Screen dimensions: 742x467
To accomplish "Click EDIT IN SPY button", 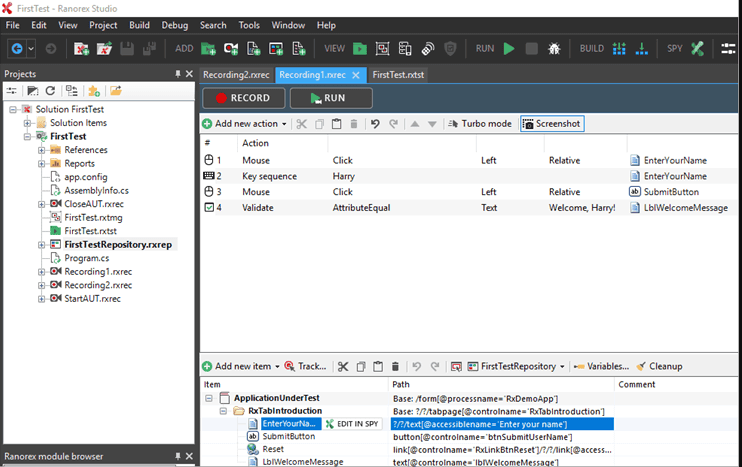I will coord(353,424).
